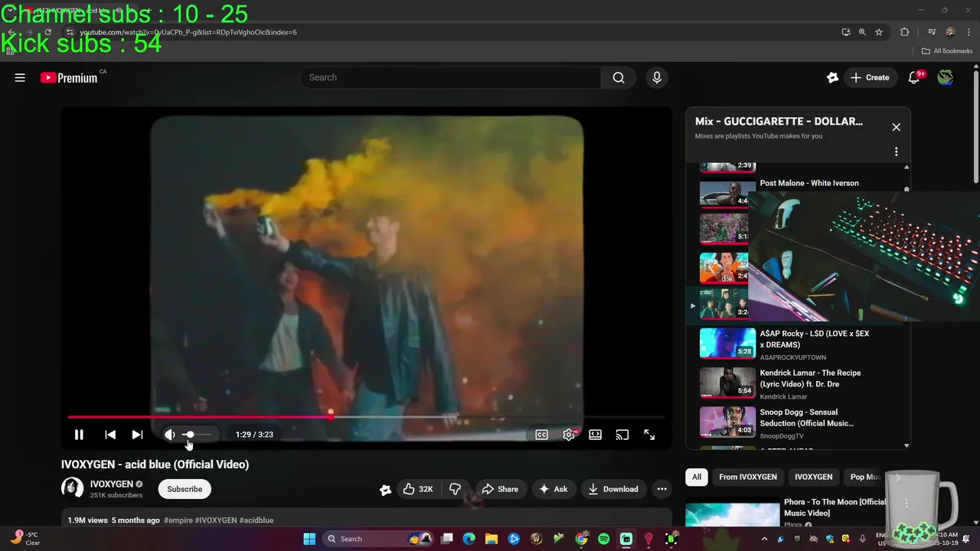980x551 pixels.
Task: Click sparkle icon left of like button
Action: point(385,490)
